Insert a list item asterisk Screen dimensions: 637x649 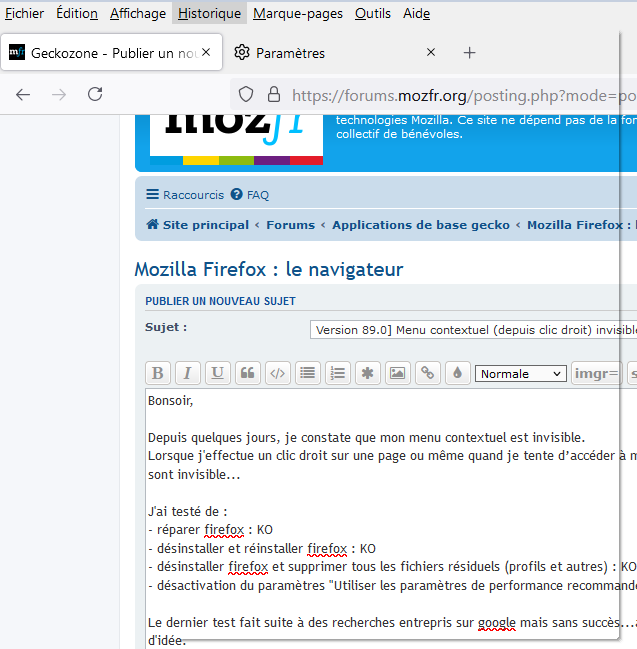(x=368, y=373)
